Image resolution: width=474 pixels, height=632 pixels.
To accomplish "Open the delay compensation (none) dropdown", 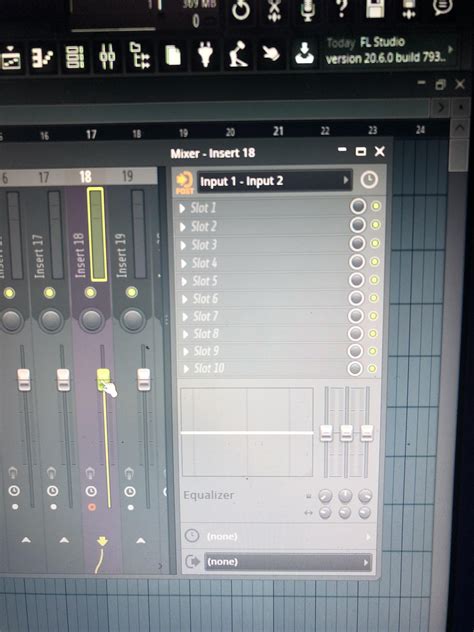I will pos(278,536).
